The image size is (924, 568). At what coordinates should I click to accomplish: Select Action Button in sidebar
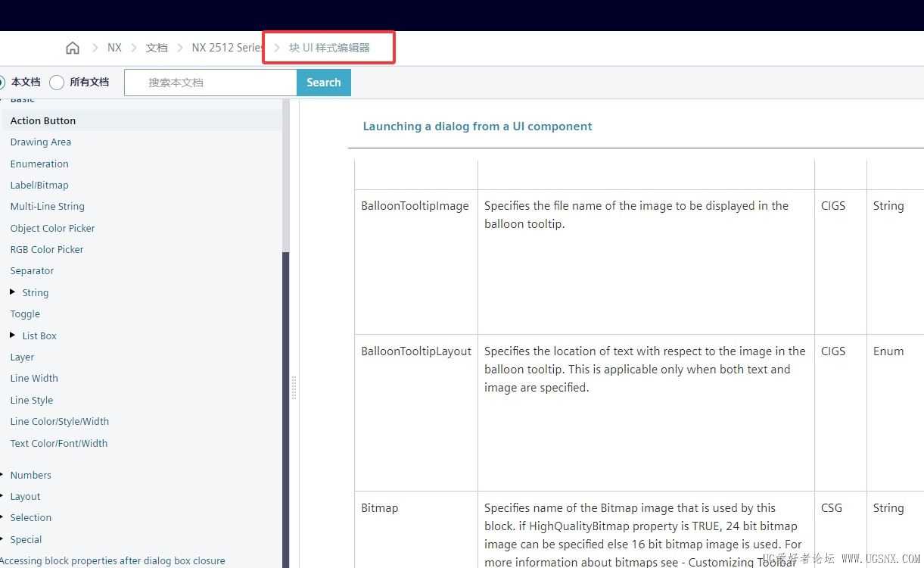(x=43, y=120)
